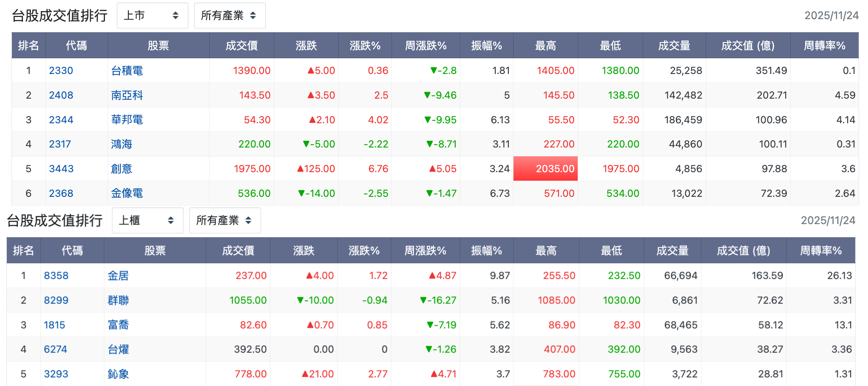This screenshot has height=386, width=868.
Task: Open stock code link 1815
Action: 54,325
